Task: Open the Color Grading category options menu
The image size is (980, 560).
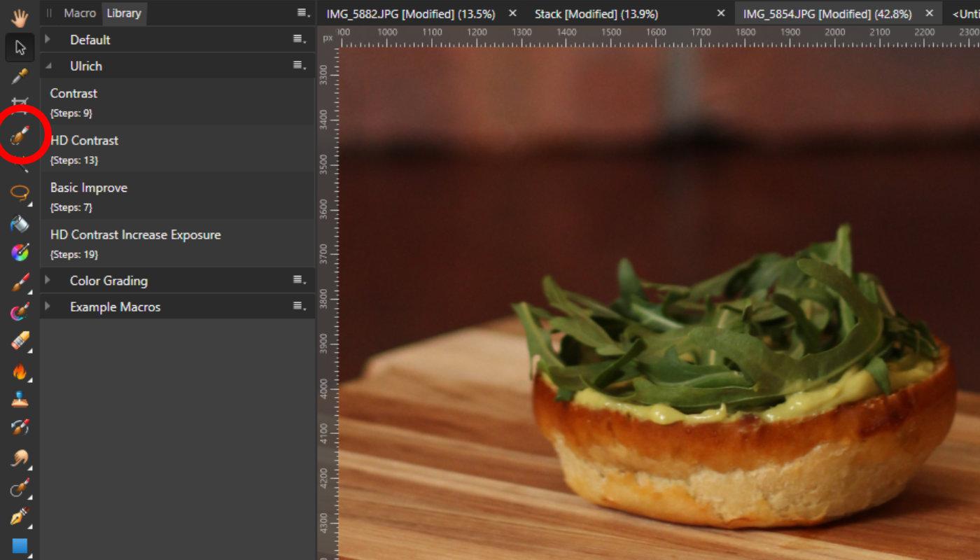Action: click(x=299, y=280)
